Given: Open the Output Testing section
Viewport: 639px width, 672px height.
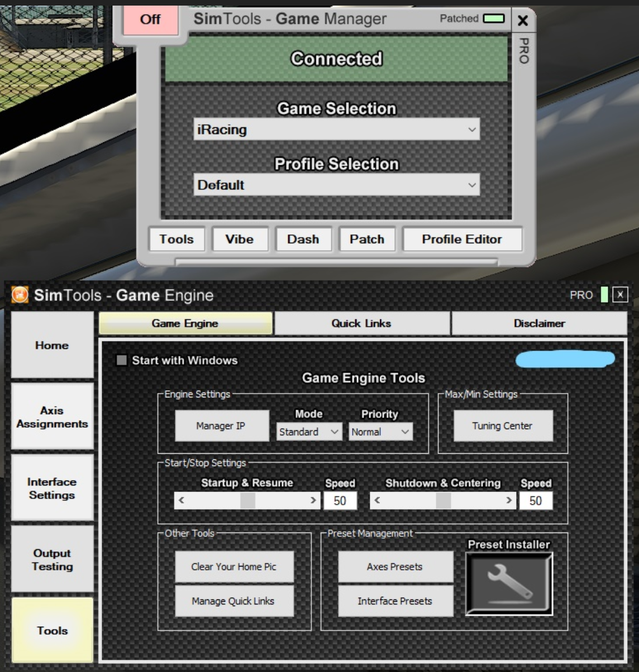Looking at the screenshot, I should (52, 560).
